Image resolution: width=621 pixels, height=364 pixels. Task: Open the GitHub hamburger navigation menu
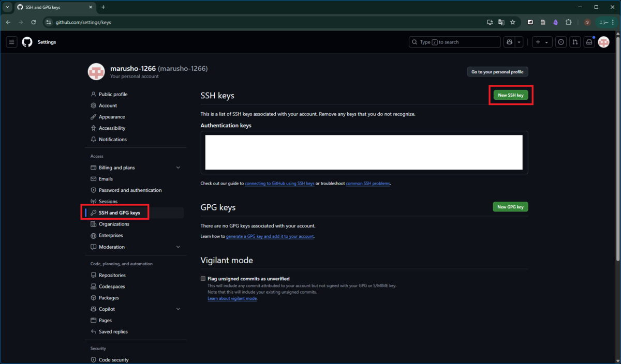coord(11,42)
